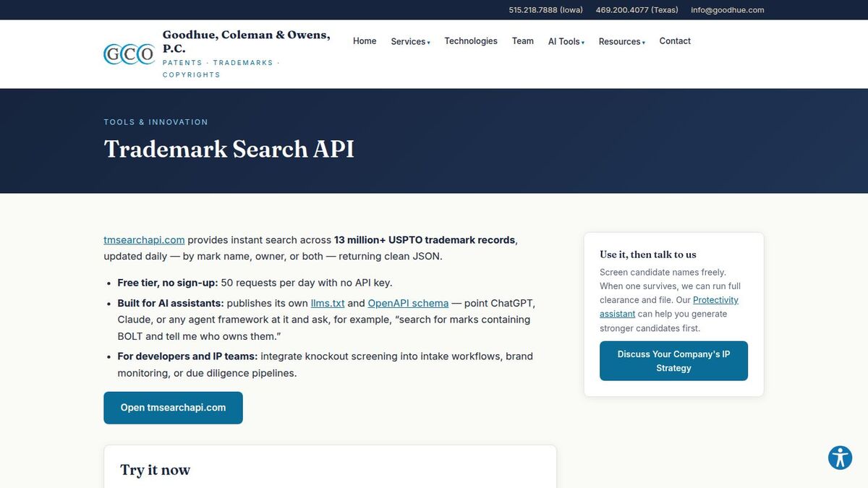Viewport: 868px width, 488px height.
Task: Call the Texas phone number 469.200.4077
Action: [637, 10]
